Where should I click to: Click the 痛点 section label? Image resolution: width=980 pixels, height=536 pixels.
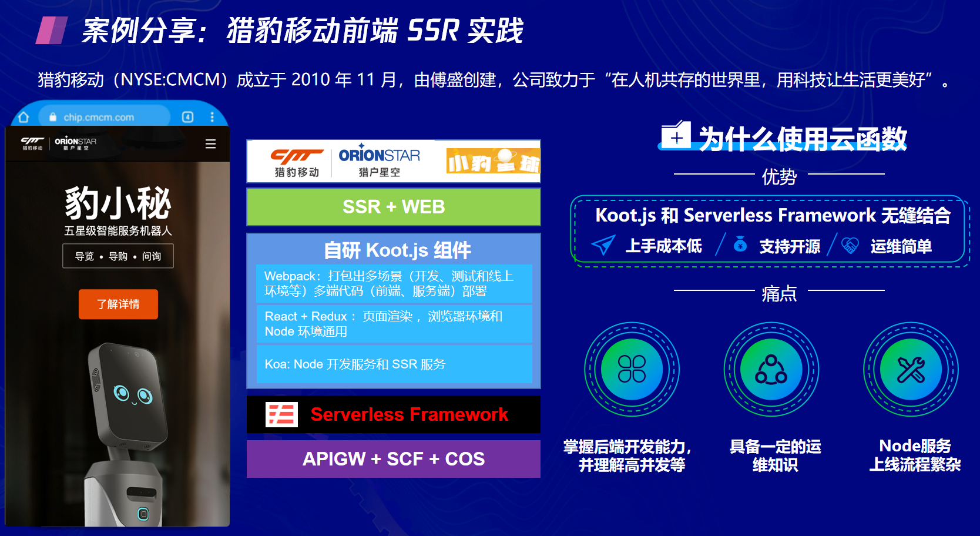tap(779, 293)
